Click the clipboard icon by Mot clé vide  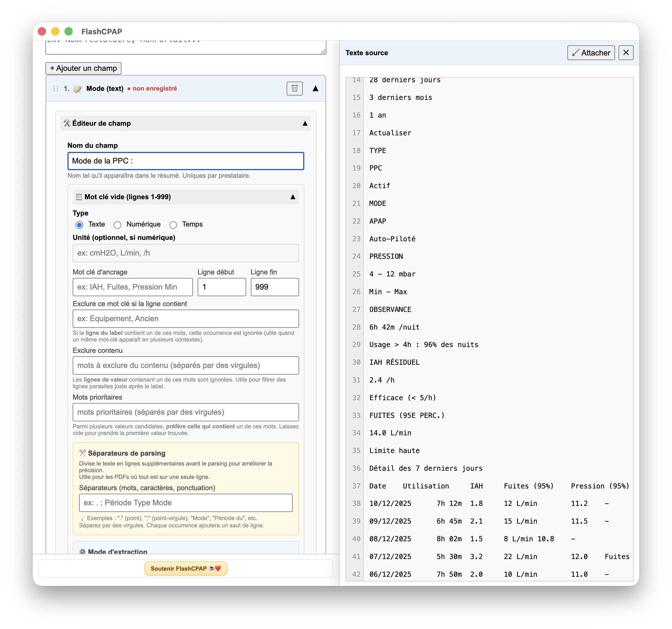(79, 197)
